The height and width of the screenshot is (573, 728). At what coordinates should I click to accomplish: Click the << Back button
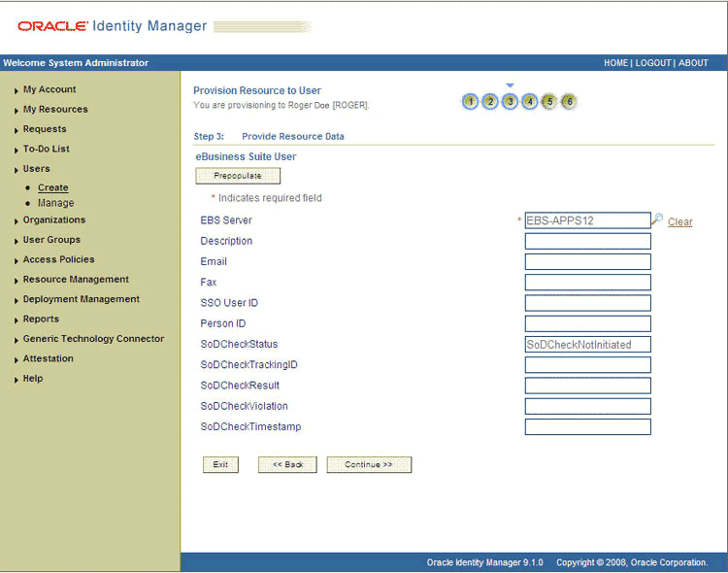(x=287, y=464)
